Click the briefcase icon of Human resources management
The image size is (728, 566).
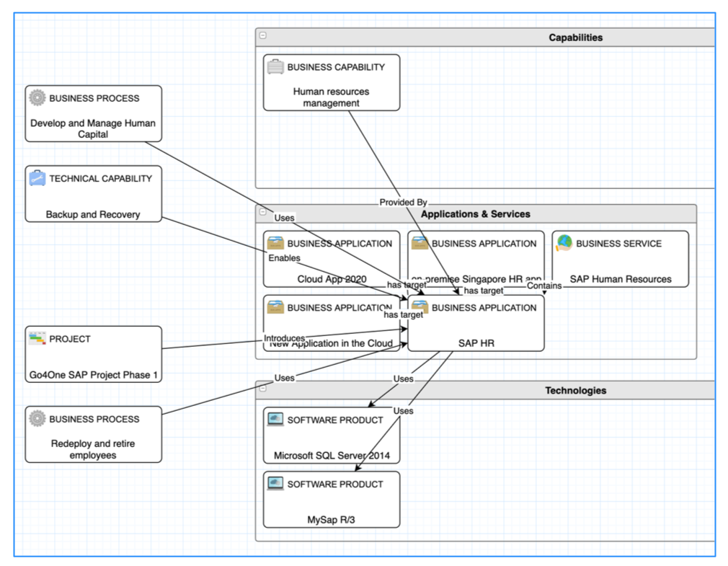point(275,66)
